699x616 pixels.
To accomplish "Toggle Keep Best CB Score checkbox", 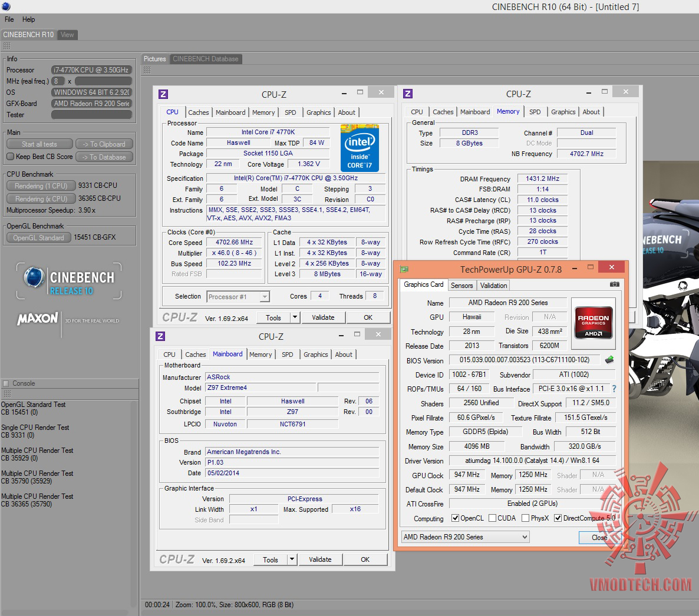I will [11, 156].
